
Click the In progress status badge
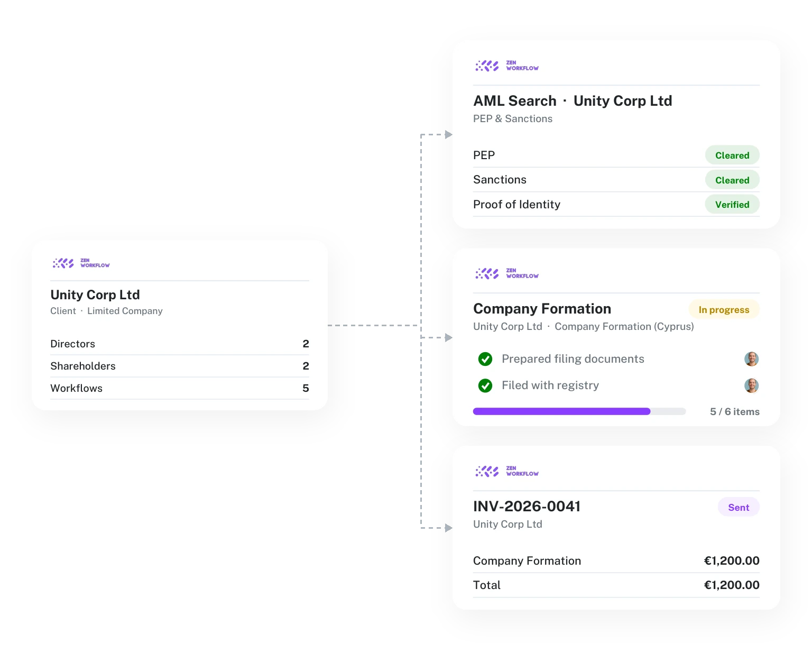point(724,310)
